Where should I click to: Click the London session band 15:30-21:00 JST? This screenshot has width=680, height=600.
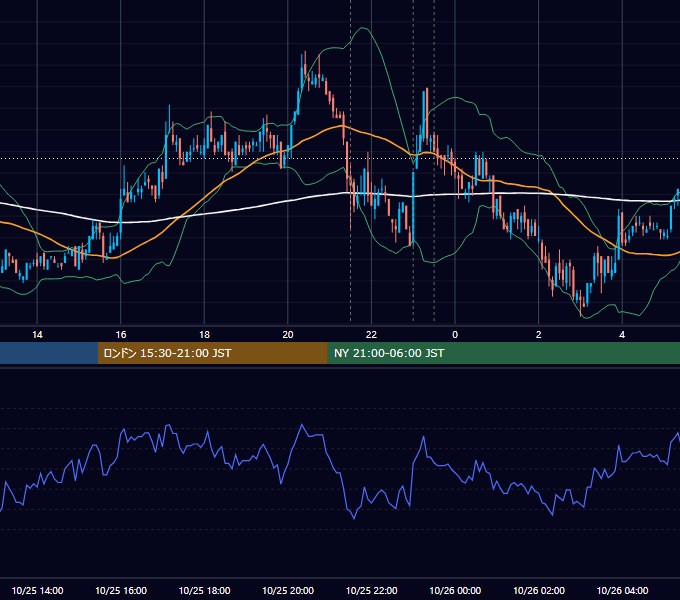212,353
